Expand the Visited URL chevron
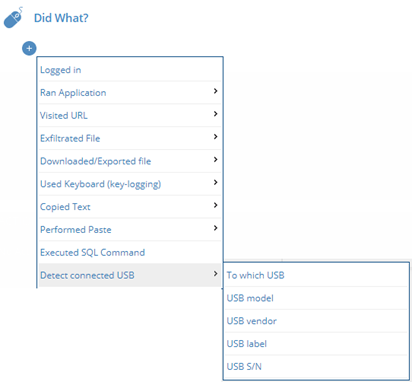 click(215, 114)
